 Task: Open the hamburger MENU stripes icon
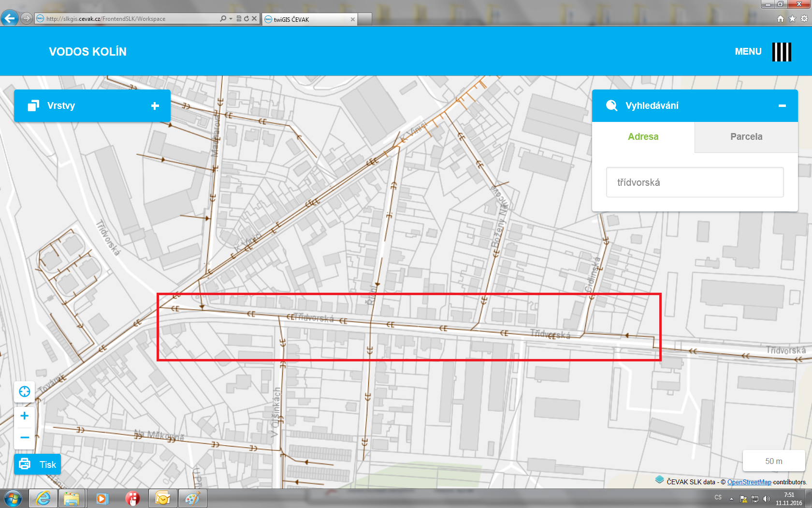coord(781,52)
